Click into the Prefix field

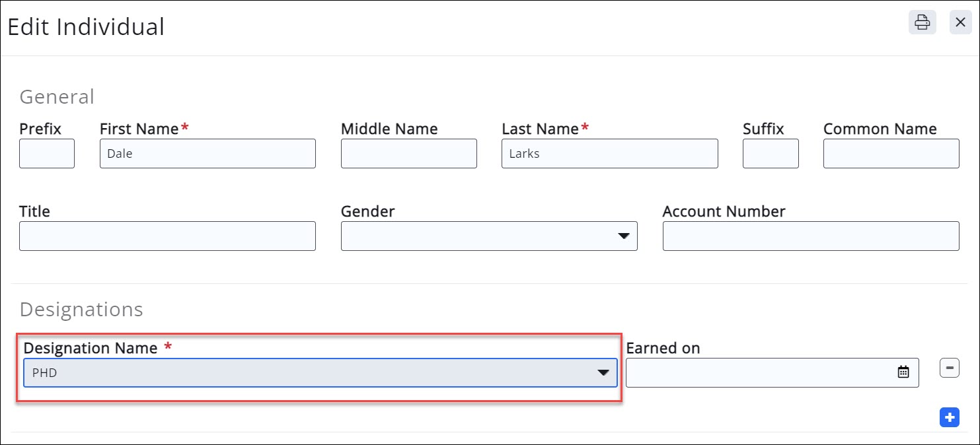pos(47,154)
